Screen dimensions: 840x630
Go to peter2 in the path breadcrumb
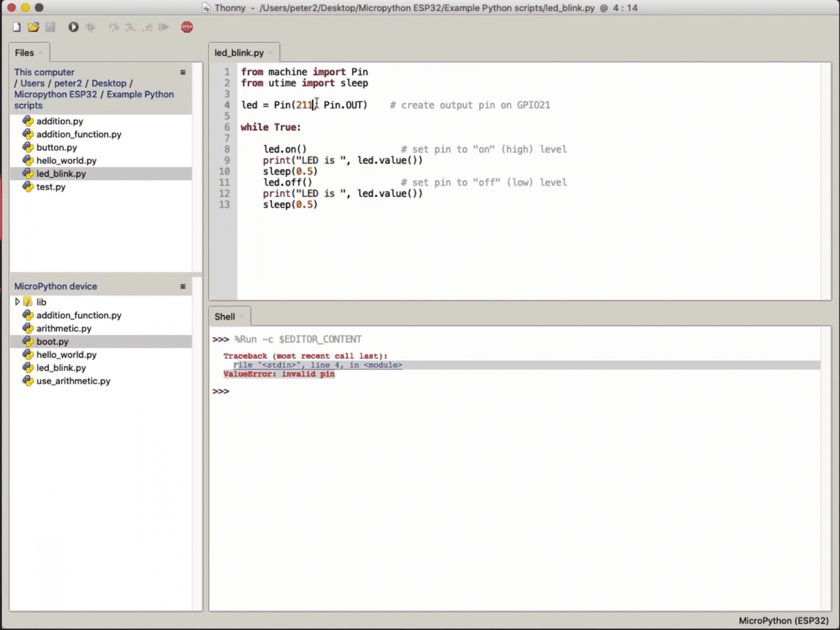point(68,83)
